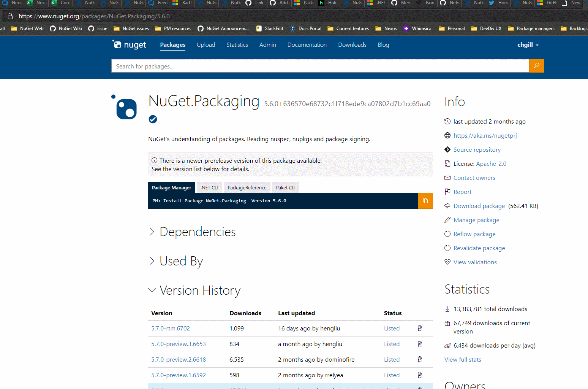Click signature badge for 5.7.0-rtm.6702 row

pyautogui.click(x=420, y=328)
